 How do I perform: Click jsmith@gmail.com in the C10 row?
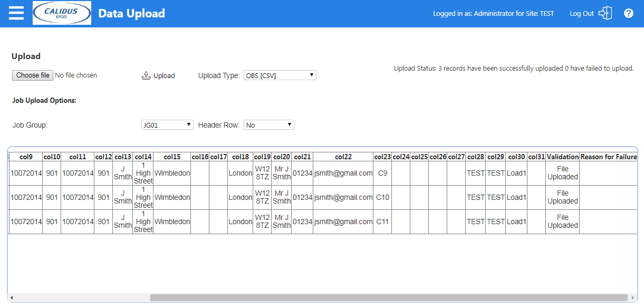(343, 197)
